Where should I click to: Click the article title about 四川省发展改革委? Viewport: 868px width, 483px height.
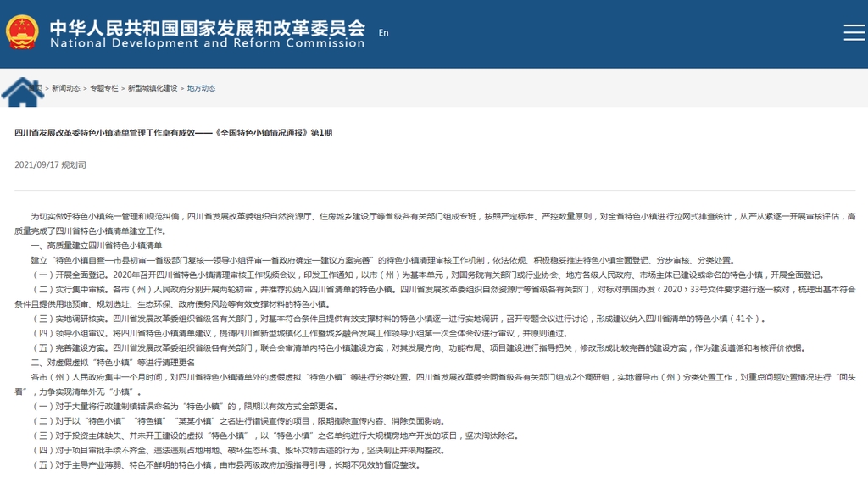pyautogui.click(x=174, y=134)
